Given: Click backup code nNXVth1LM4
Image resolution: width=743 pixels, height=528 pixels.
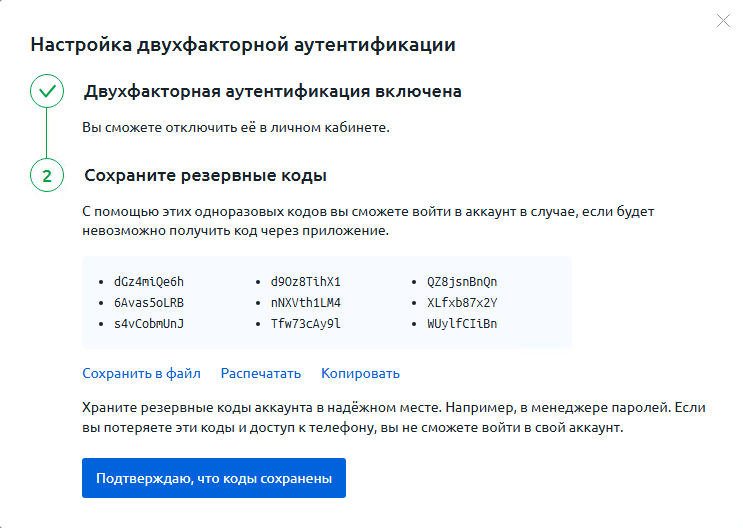Looking at the screenshot, I should click(305, 302).
